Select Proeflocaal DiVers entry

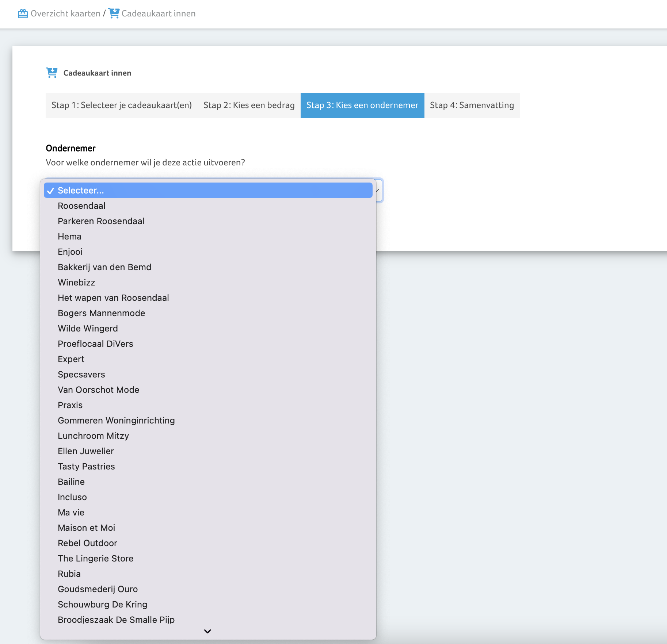tap(208, 344)
